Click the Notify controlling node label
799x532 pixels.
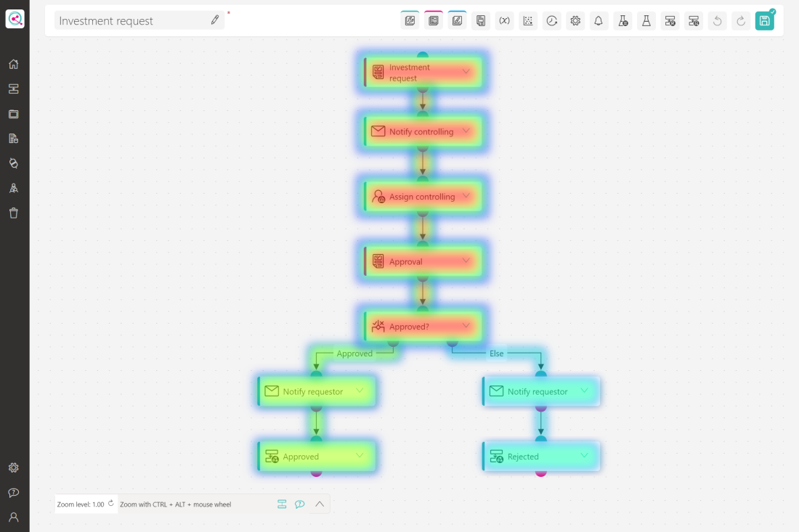(421, 132)
